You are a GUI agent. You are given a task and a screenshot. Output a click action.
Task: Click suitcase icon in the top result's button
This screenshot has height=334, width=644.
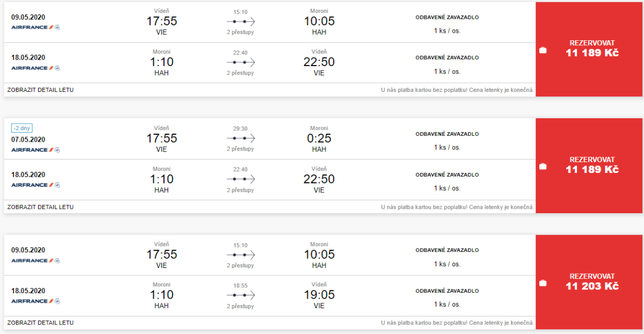click(x=543, y=50)
